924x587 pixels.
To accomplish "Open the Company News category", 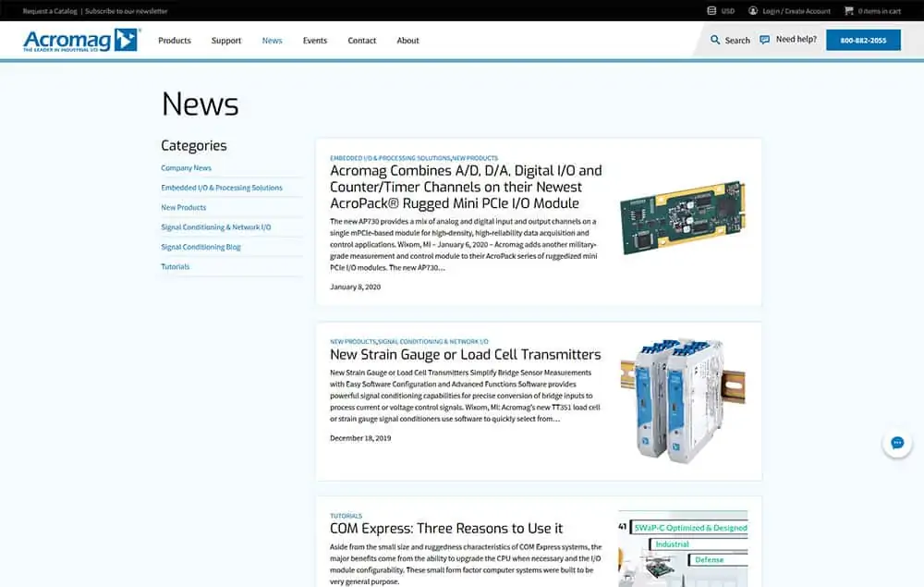I will [x=187, y=168].
